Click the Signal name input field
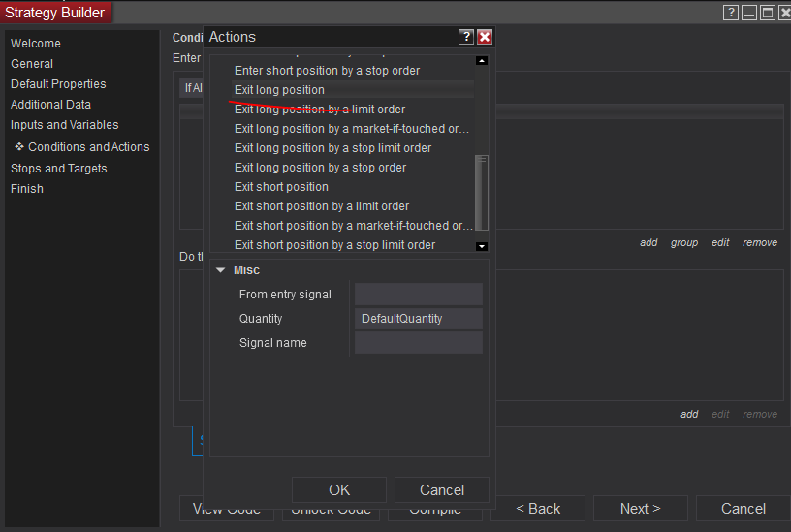This screenshot has width=791, height=532. 418,343
